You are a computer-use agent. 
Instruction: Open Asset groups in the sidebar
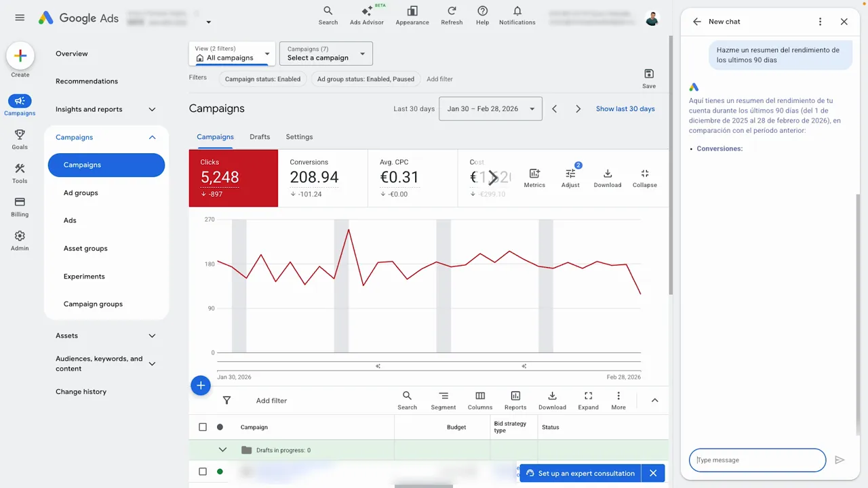[x=85, y=249]
